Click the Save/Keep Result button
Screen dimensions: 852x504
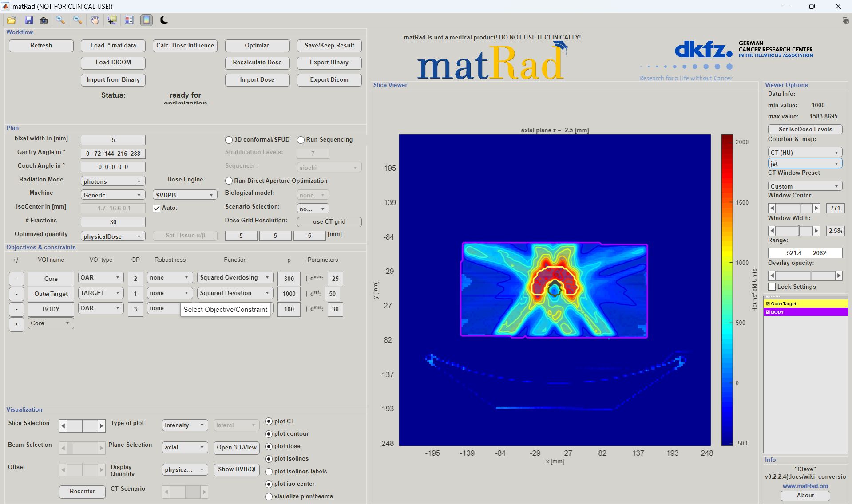(329, 46)
